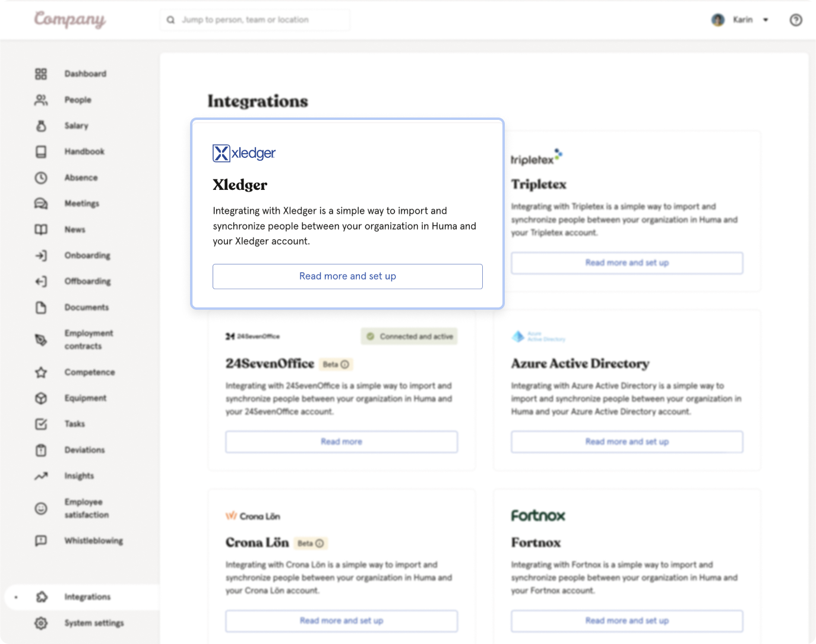The height and width of the screenshot is (644, 816).
Task: Click the Salary money bag icon
Action: [40, 126]
